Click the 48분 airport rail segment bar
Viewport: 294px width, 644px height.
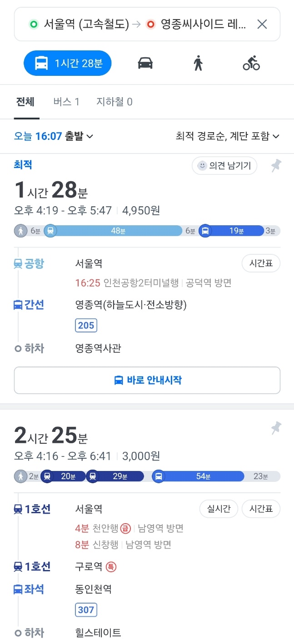click(x=118, y=231)
